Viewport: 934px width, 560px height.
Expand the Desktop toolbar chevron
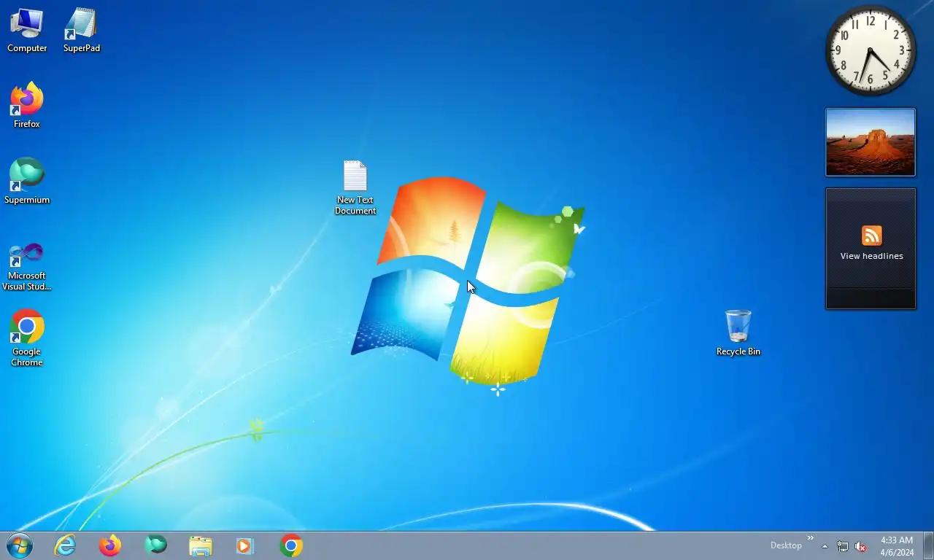click(x=810, y=538)
